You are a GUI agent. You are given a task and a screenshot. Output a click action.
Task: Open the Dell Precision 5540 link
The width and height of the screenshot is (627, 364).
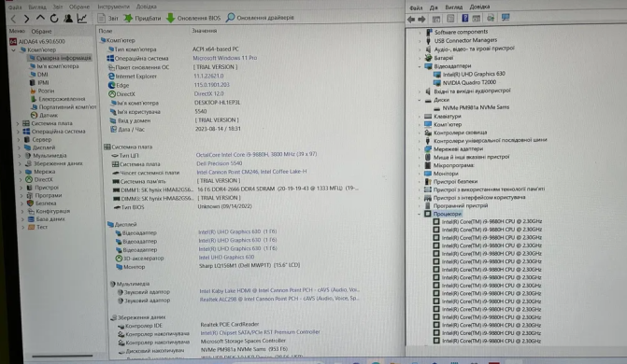pyautogui.click(x=220, y=163)
